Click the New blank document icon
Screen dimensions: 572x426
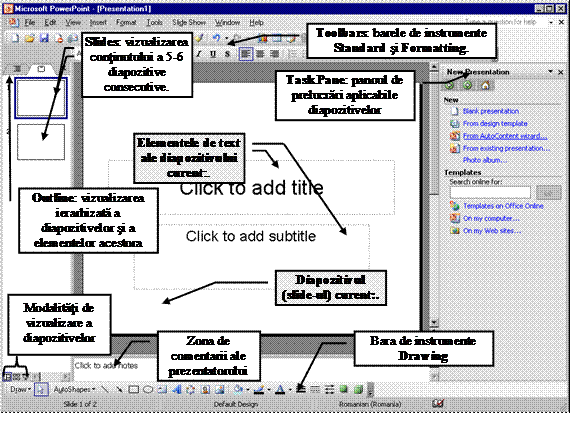point(15,38)
